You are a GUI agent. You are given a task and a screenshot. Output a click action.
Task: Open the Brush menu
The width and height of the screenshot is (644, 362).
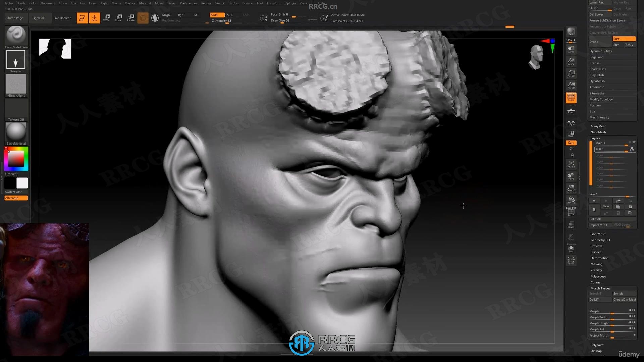pyautogui.click(x=21, y=3)
